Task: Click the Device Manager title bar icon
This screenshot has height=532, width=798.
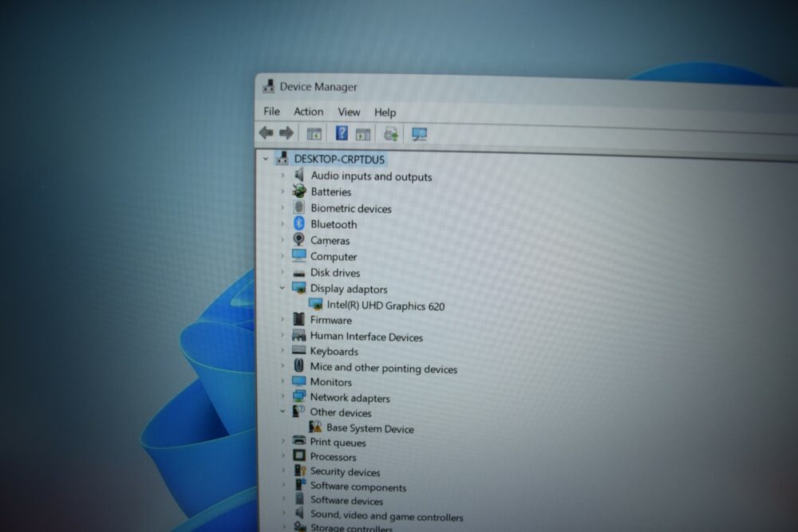Action: pos(269,86)
